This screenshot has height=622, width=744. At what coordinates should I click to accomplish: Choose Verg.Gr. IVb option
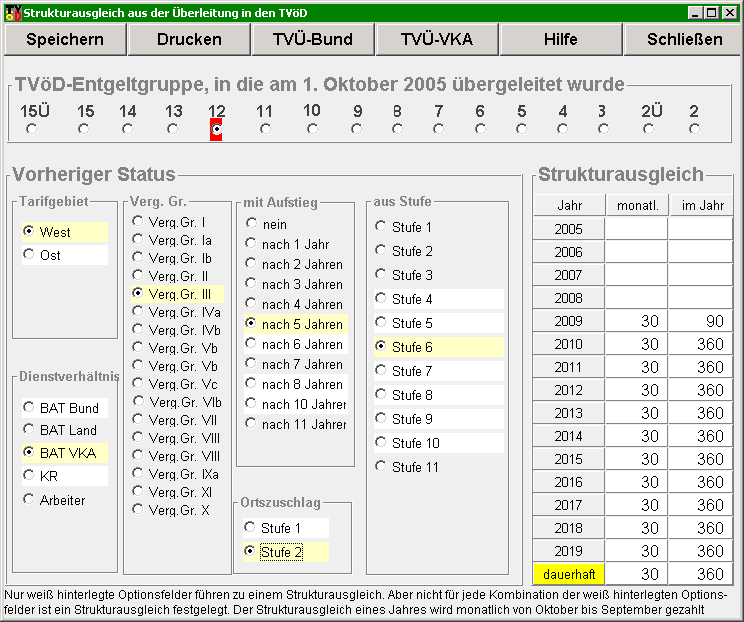(177, 330)
